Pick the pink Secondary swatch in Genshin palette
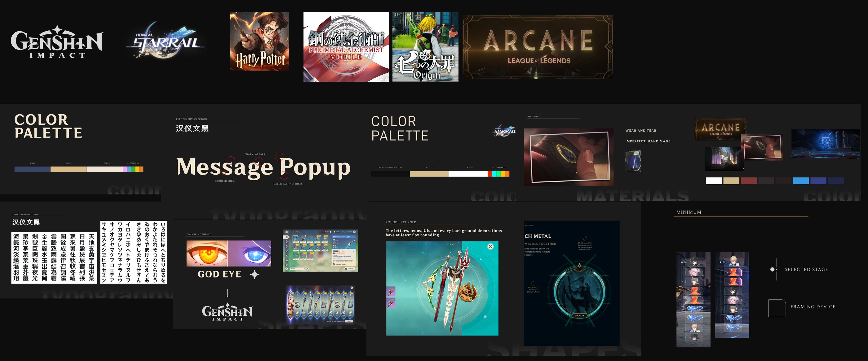 125,169
